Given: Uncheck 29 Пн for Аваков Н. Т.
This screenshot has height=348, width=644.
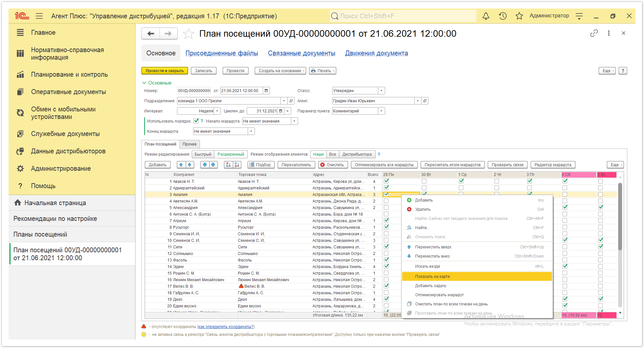Looking at the screenshot, I should click(386, 181).
